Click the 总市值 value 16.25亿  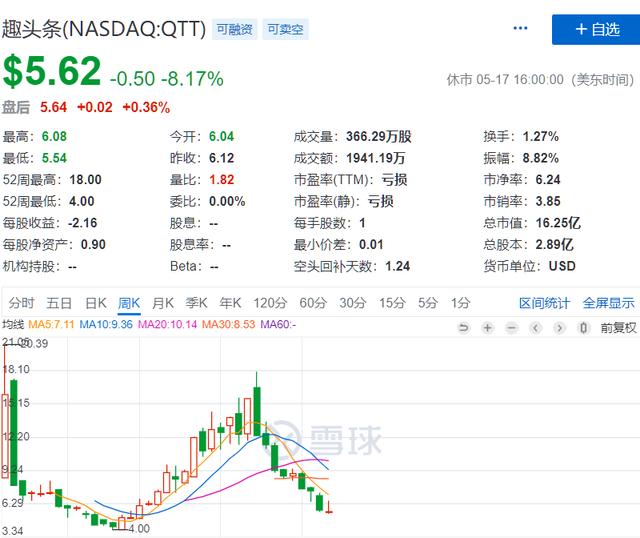pyautogui.click(x=558, y=223)
